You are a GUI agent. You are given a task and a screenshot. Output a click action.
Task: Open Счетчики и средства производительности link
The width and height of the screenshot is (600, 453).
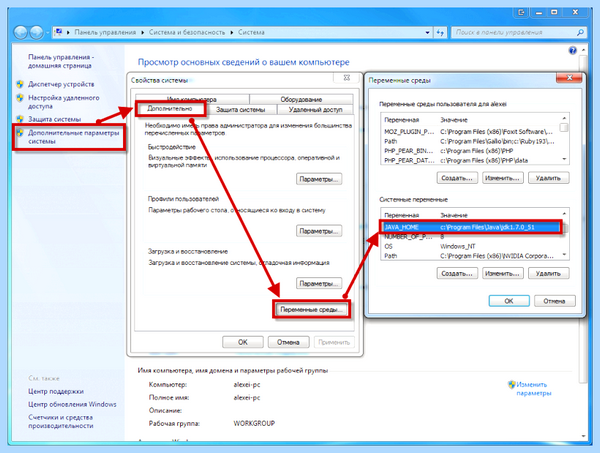(61, 422)
